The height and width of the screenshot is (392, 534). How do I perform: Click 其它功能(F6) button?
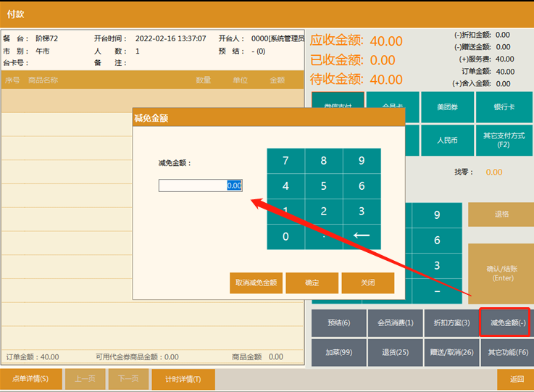click(x=506, y=353)
